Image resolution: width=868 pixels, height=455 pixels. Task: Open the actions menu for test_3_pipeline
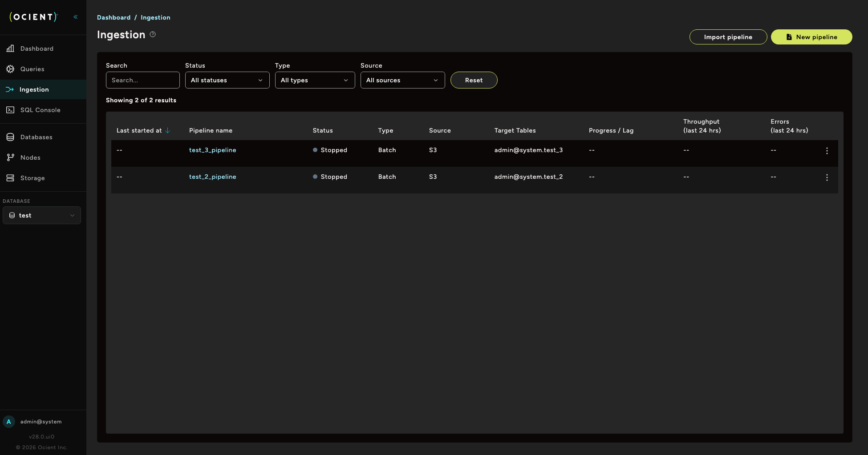(827, 151)
